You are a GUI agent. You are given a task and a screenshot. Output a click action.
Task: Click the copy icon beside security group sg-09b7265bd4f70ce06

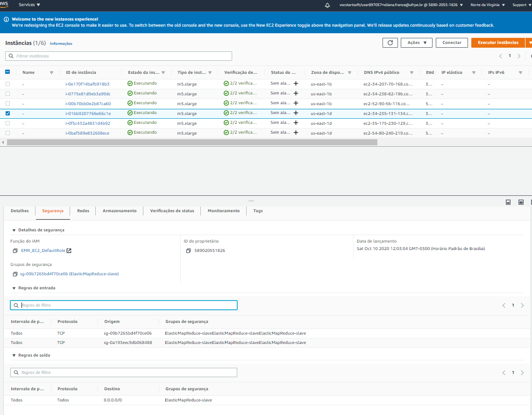click(15, 274)
